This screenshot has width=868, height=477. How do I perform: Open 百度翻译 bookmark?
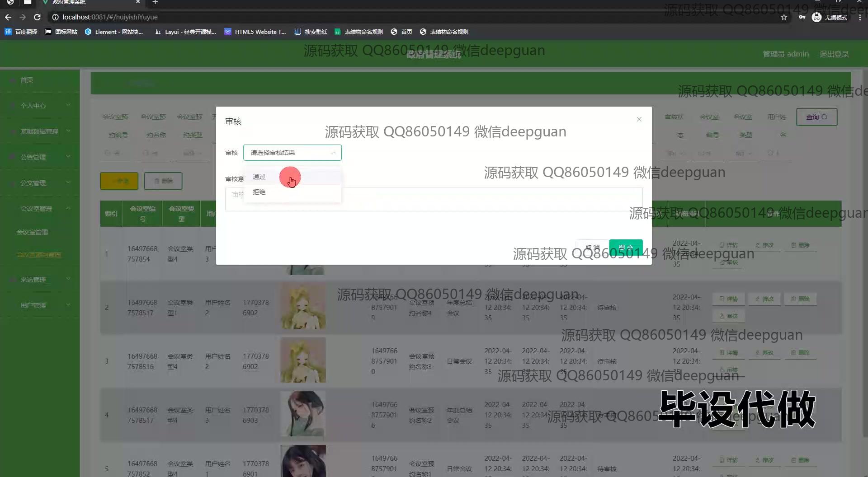click(x=21, y=32)
